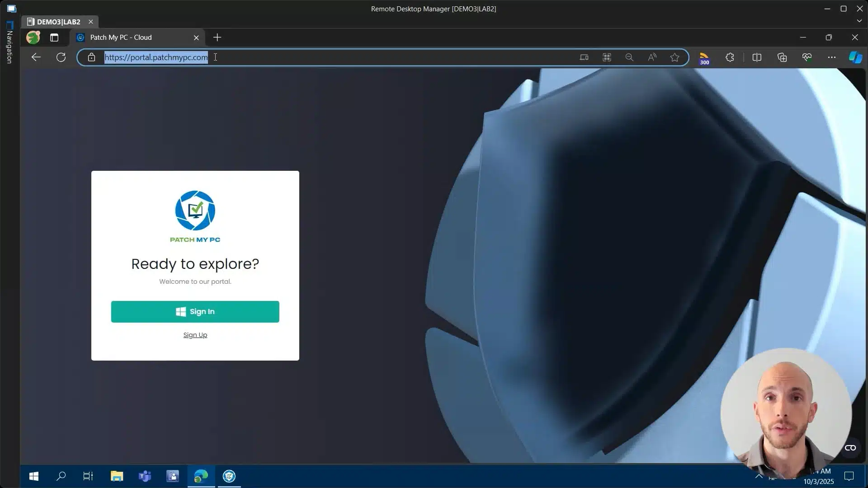
Task: Open File Explorer from taskbar
Action: 117,476
